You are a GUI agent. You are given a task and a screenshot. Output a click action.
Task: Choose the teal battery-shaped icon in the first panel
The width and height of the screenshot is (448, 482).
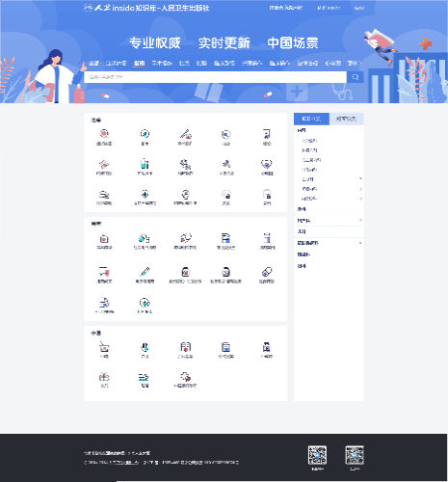coord(145,164)
